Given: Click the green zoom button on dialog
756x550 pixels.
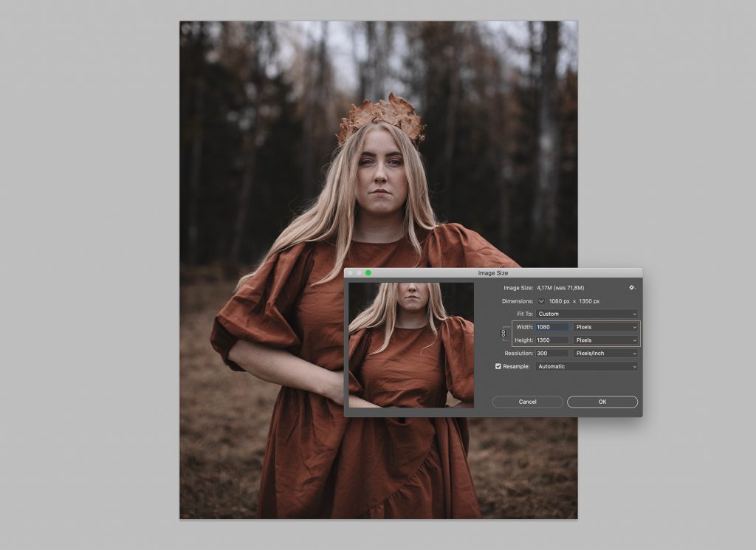Looking at the screenshot, I should [x=368, y=273].
